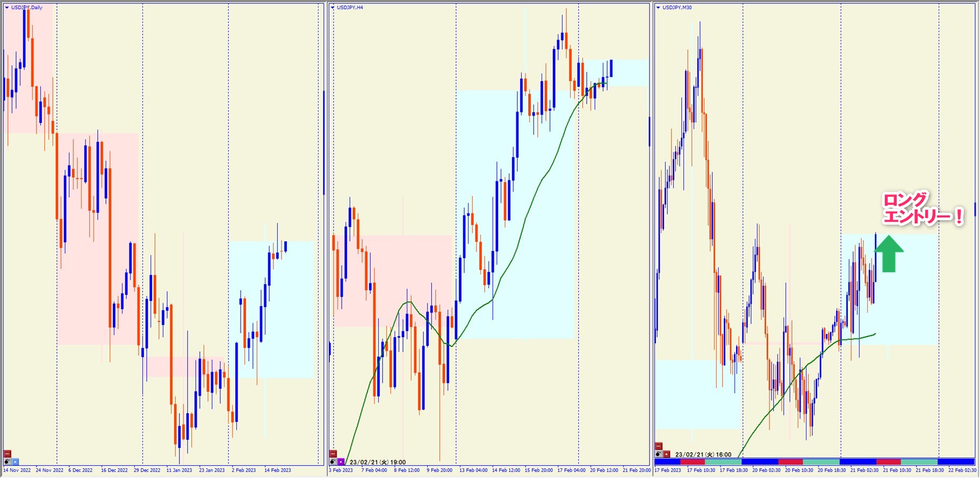
Task: Toggle the red square button in M30 chart
Action: (x=666, y=454)
